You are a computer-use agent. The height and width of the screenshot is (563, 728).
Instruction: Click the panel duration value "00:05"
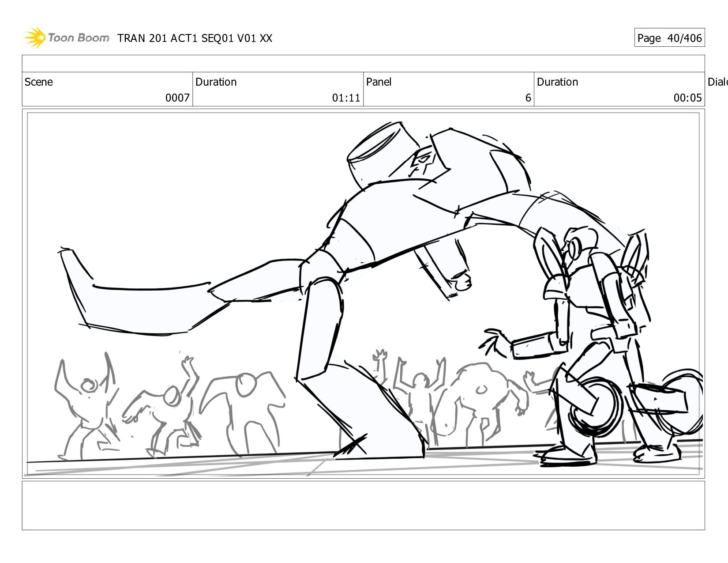688,98
